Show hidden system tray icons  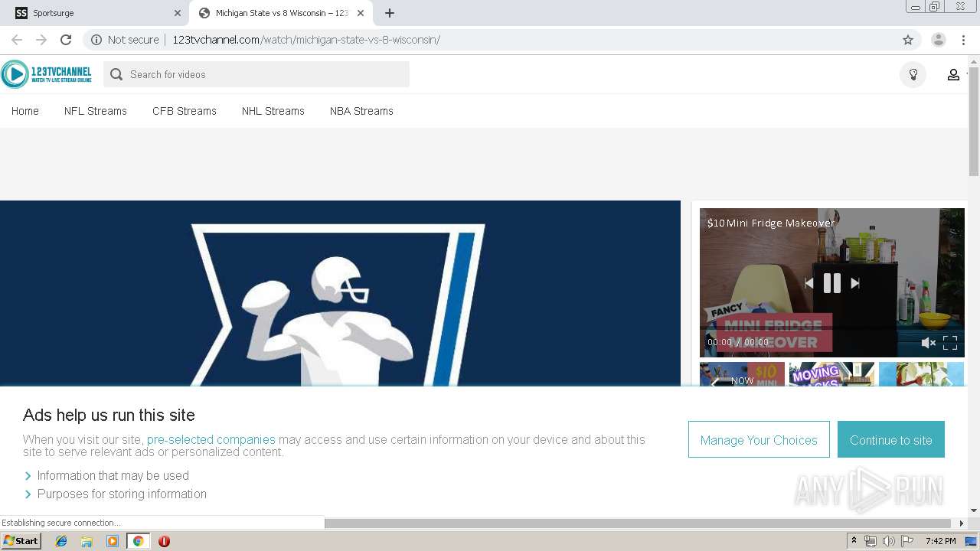click(x=854, y=541)
